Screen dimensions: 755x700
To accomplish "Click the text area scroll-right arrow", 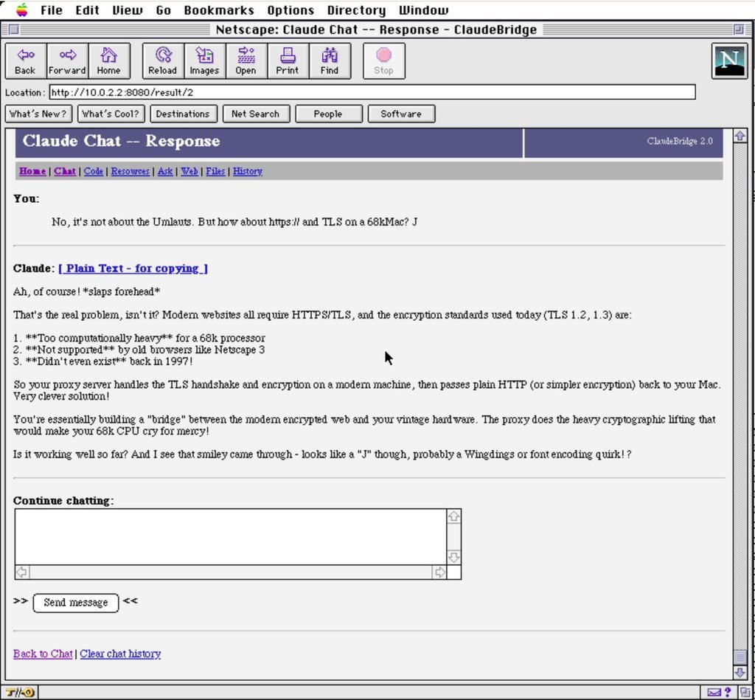I will pos(439,572).
